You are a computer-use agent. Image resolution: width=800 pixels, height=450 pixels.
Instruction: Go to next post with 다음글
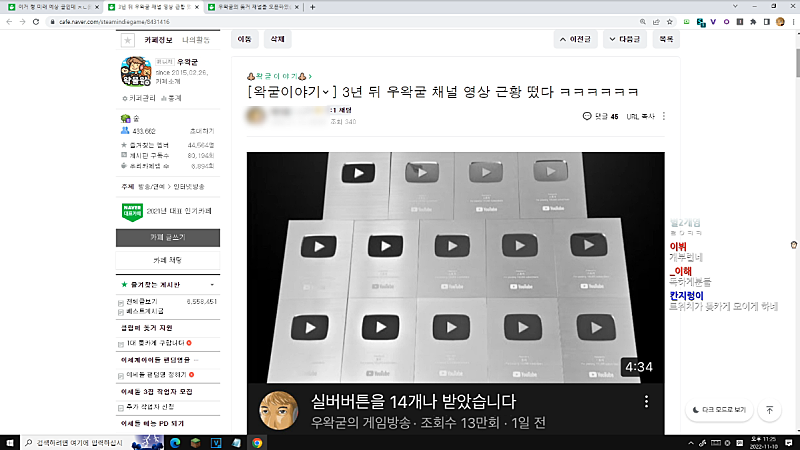(627, 39)
